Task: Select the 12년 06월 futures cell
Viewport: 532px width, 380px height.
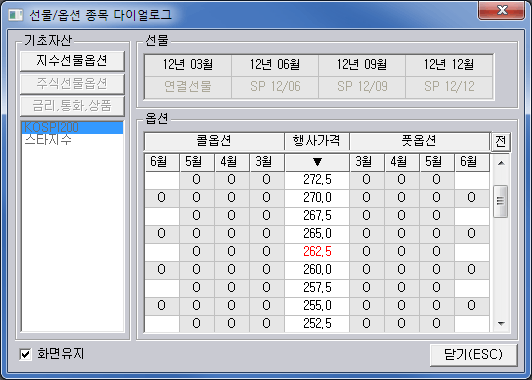Action: tap(275, 65)
